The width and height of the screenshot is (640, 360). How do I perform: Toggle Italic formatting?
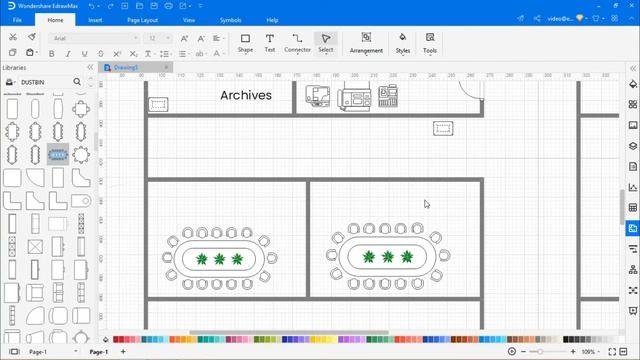coord(68,54)
